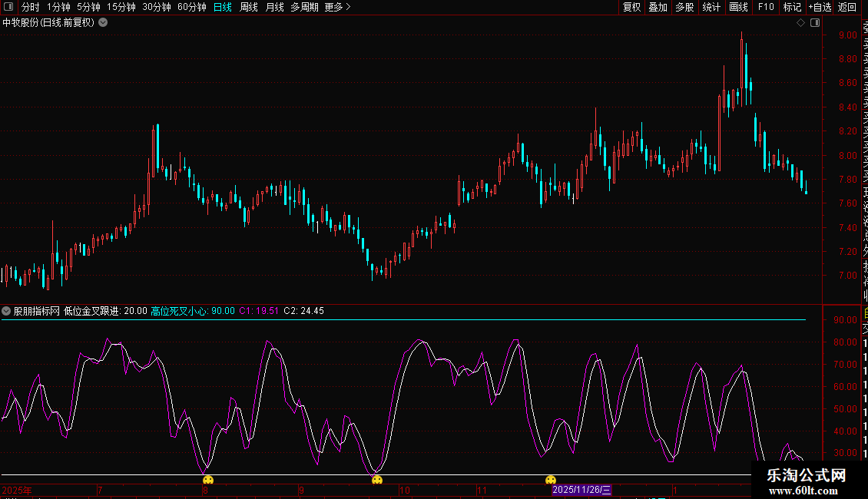Image resolution: width=868 pixels, height=499 pixels.
Task: Add the stock via +自选
Action: click(x=820, y=7)
